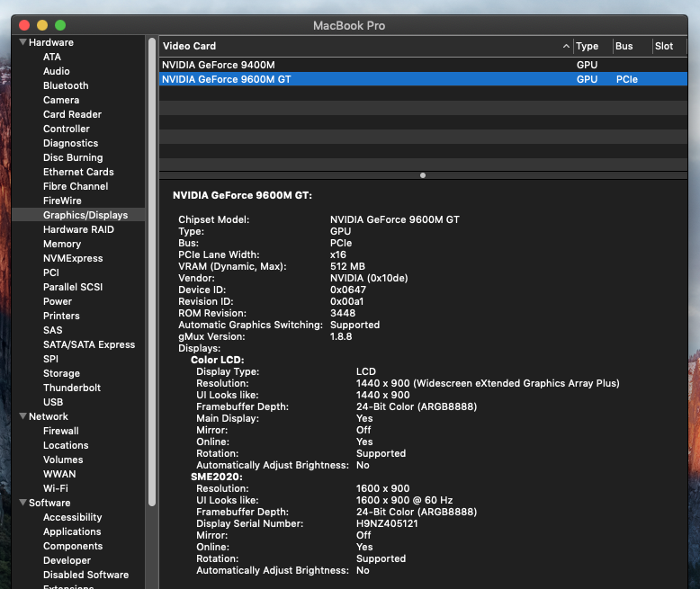This screenshot has height=589, width=700.
Task: Open Power in the sidebar
Action: [x=58, y=301]
